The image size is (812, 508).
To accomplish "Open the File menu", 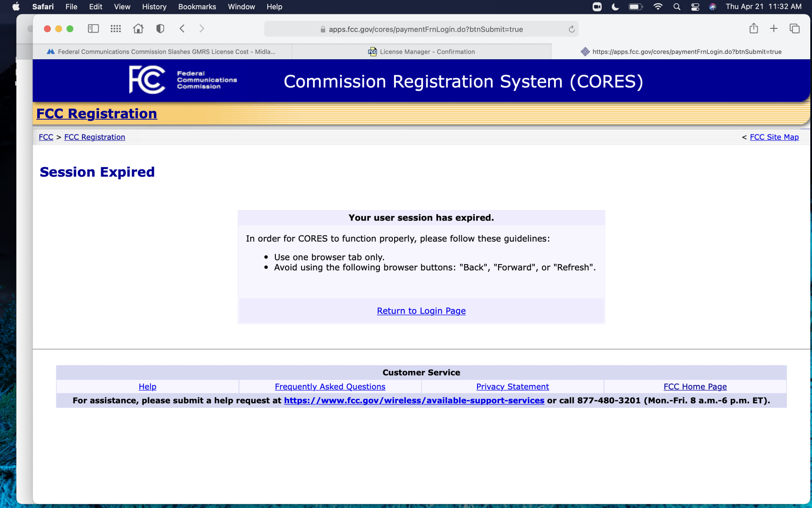I will click(71, 6).
